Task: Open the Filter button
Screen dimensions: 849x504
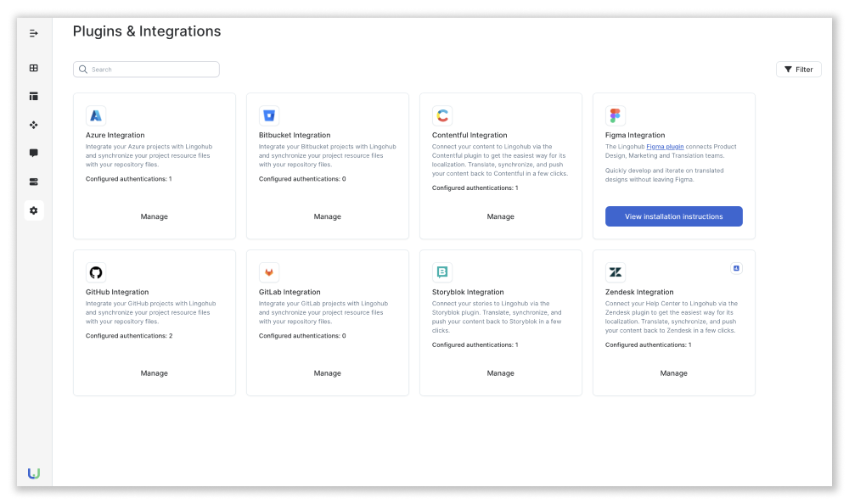Action: coord(799,70)
